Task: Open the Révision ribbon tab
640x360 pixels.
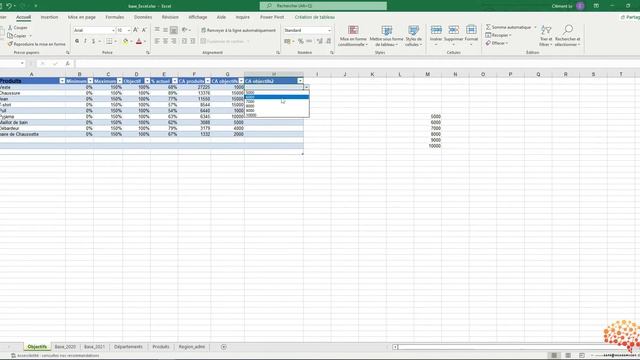Action: click(x=170, y=17)
